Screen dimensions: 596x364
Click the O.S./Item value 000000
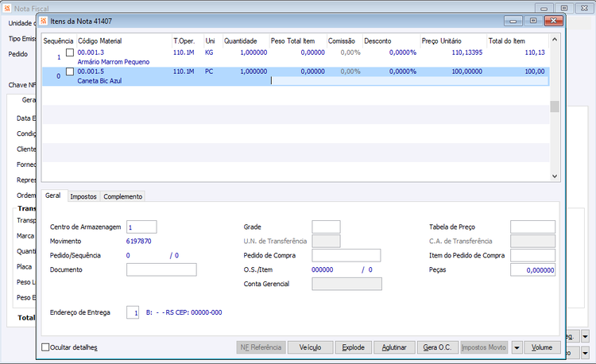(323, 269)
